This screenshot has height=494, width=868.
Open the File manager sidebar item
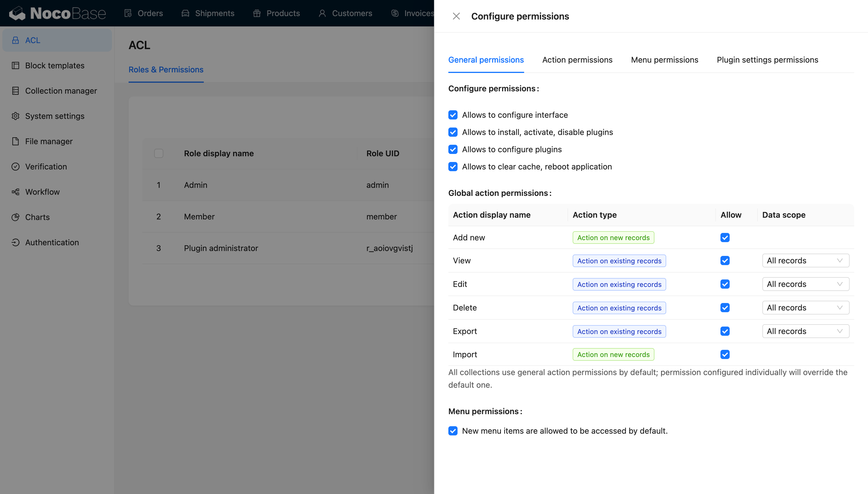point(49,142)
